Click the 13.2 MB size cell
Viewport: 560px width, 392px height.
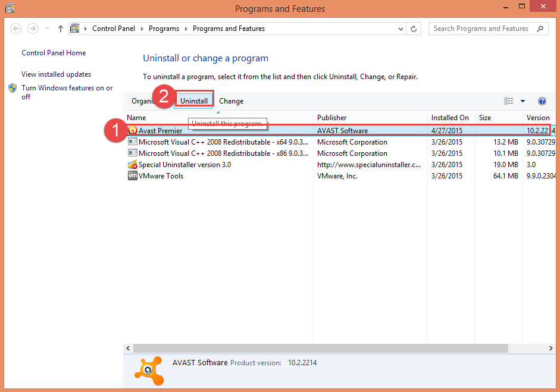[x=506, y=142]
